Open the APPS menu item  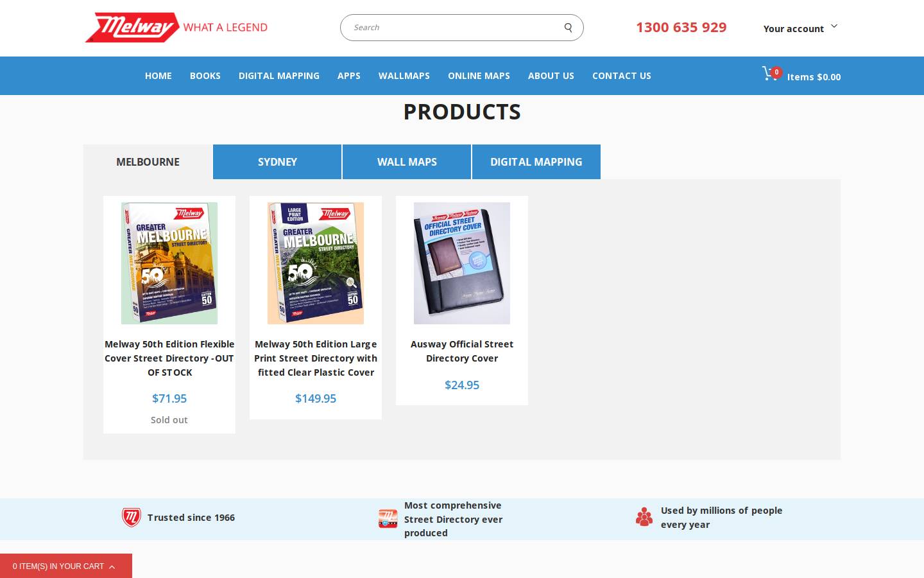pyautogui.click(x=349, y=76)
